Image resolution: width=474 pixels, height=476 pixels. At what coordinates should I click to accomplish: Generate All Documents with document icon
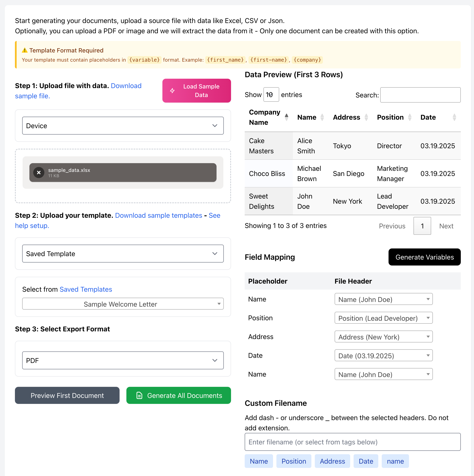[x=179, y=395]
